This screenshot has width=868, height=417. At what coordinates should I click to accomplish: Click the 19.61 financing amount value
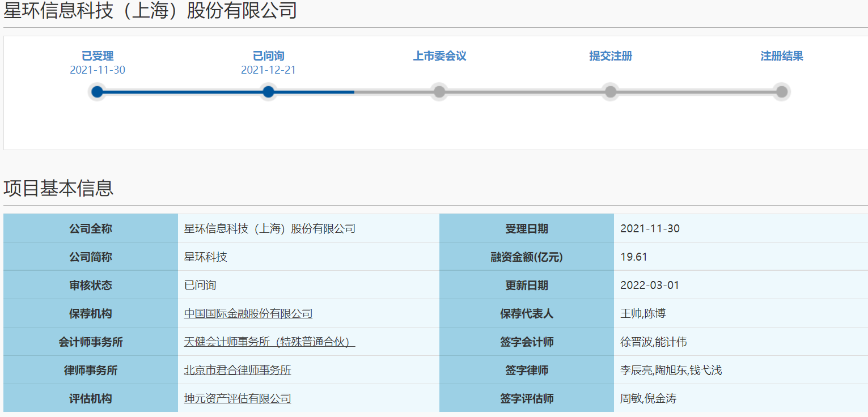[x=634, y=257]
